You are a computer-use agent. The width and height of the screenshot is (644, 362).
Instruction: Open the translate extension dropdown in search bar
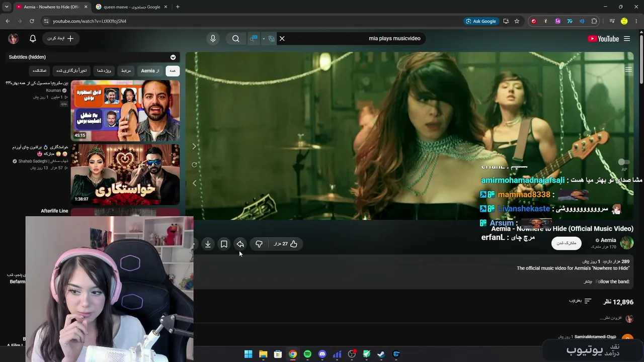[263, 39]
